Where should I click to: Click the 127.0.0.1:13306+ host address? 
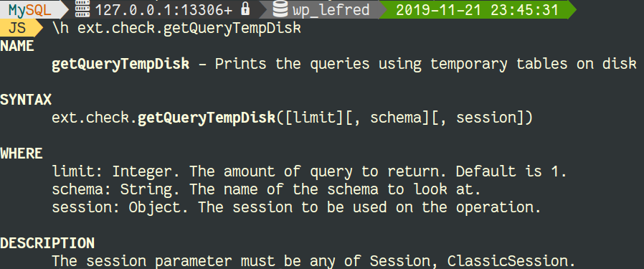[164, 9]
